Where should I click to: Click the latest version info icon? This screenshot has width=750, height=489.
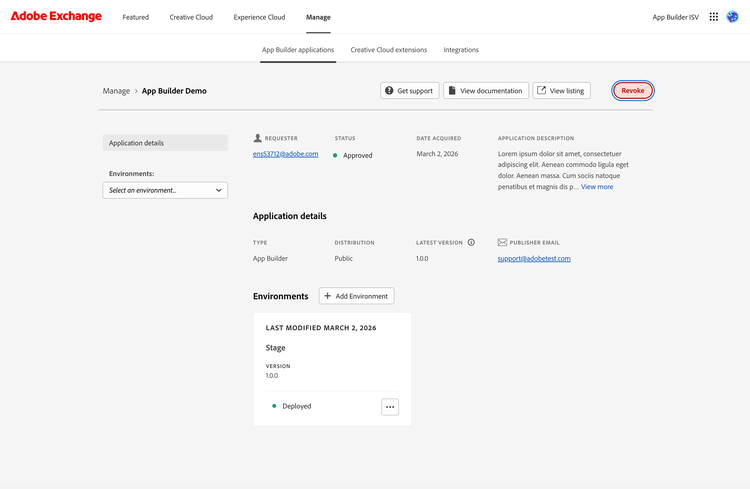(471, 243)
